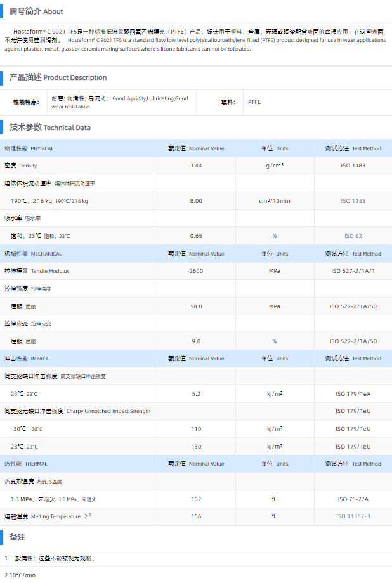Click the 备注 notes section heading

pyautogui.click(x=17, y=537)
